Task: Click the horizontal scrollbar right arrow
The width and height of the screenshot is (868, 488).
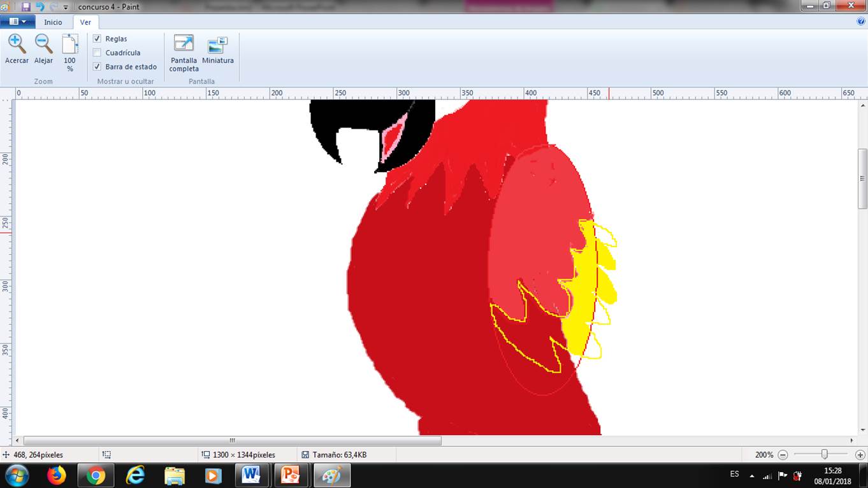Action: point(851,440)
